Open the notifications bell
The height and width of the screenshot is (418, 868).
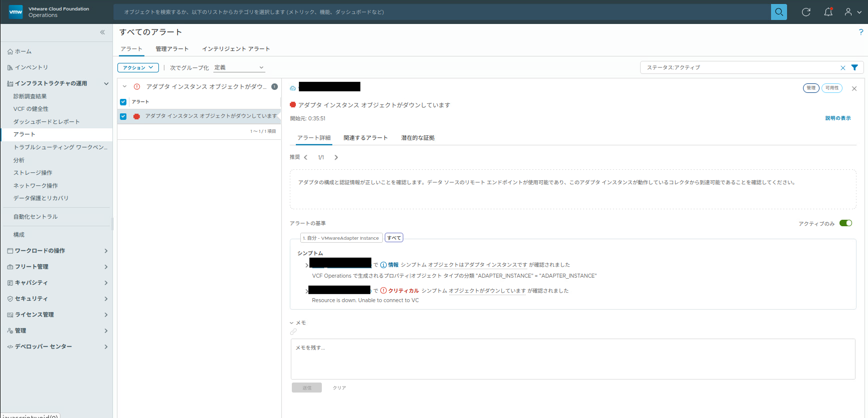click(x=828, y=12)
